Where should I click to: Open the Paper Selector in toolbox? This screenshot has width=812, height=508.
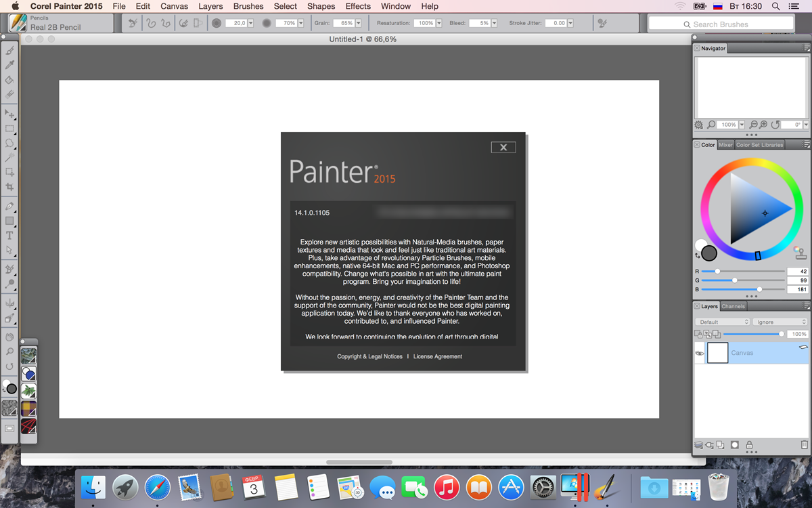pos(9,408)
